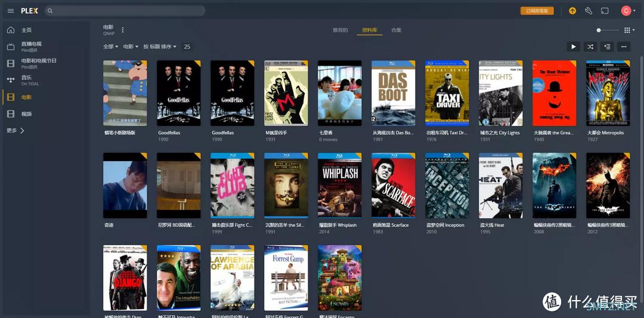This screenshot has width=644, height=318.
Task: Open the Heat poster
Action: click(501, 186)
